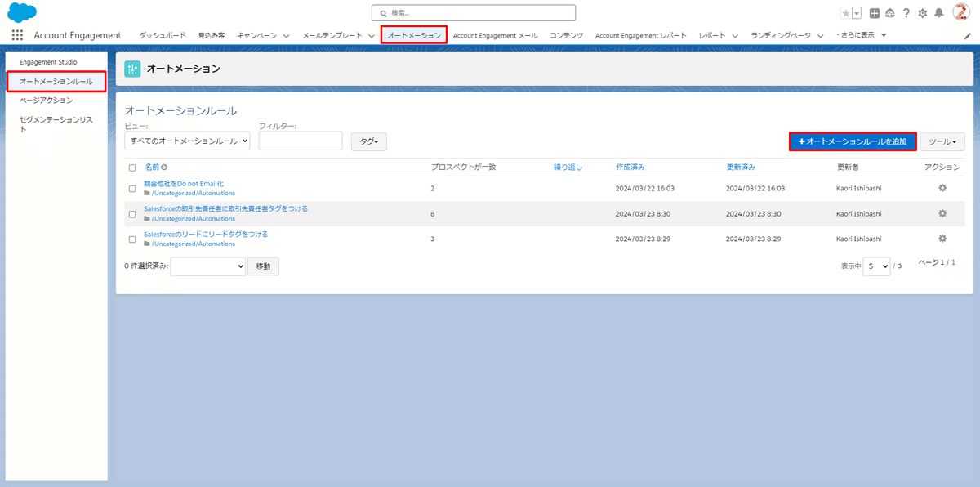The image size is (980, 487).
Task: Click the global search box
Action: pyautogui.click(x=474, y=13)
